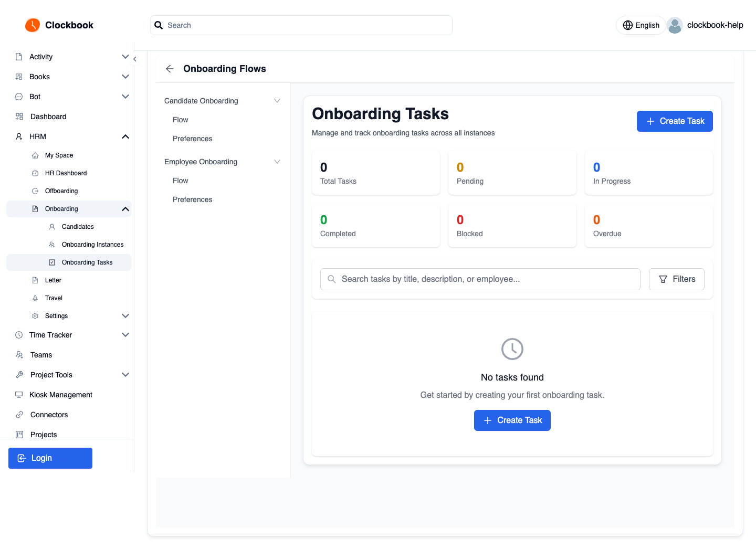Click the Letter document icon
This screenshot has height=549, width=756.
[x=35, y=280]
